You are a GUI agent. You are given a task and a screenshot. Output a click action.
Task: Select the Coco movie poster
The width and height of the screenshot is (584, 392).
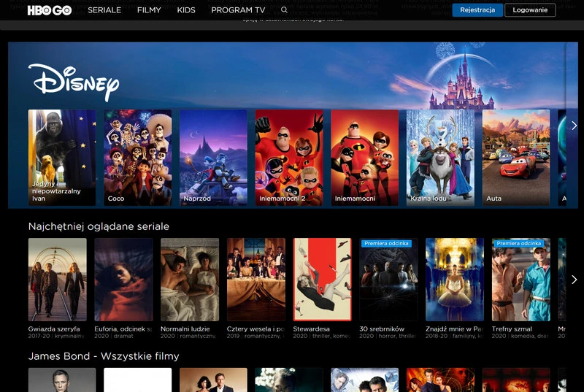tap(137, 157)
